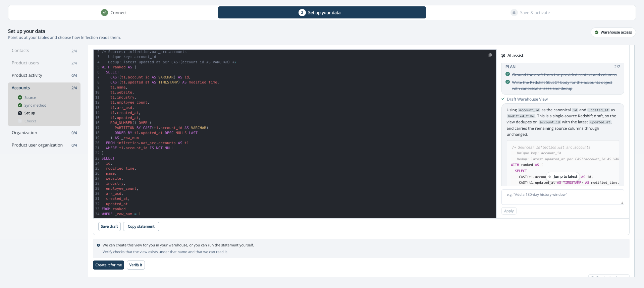Click the check icon for the 'Write the Redshift SELECT' plan step
644x288 pixels.
tap(507, 82)
